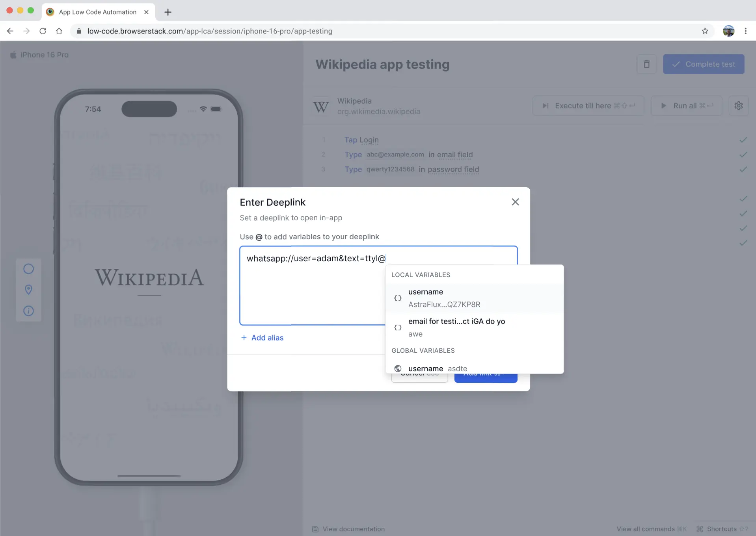
Task: Click org.wikimedia.wikipedia package name
Action: coord(378,112)
